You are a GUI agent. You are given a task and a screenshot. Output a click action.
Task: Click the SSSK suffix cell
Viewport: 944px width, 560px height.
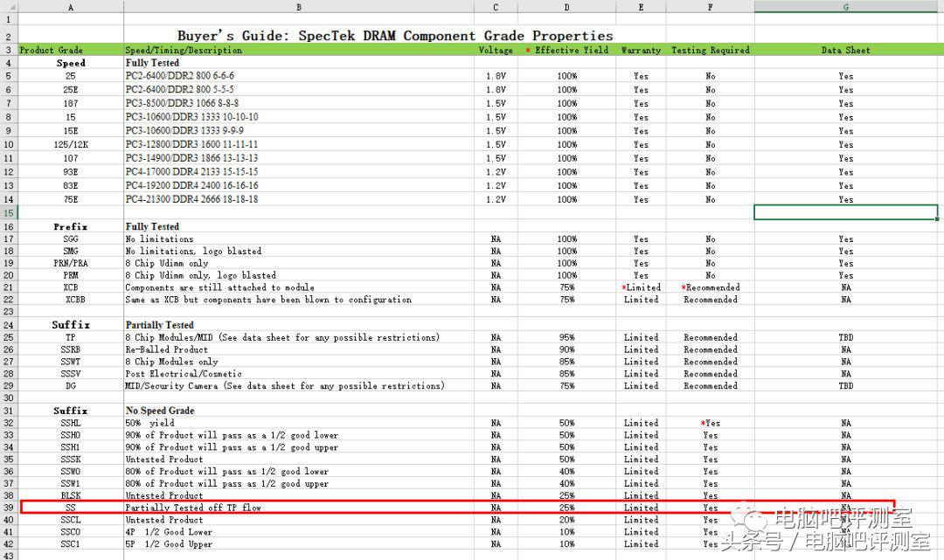click(x=71, y=459)
